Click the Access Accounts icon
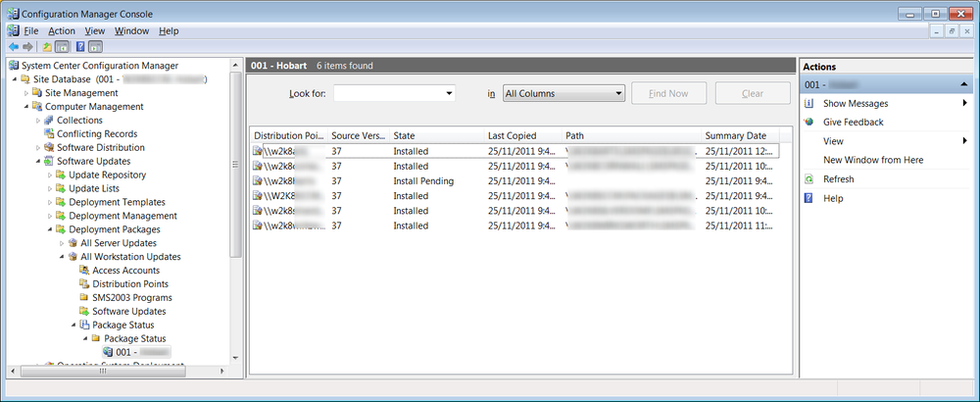980x402 pixels. (x=85, y=271)
